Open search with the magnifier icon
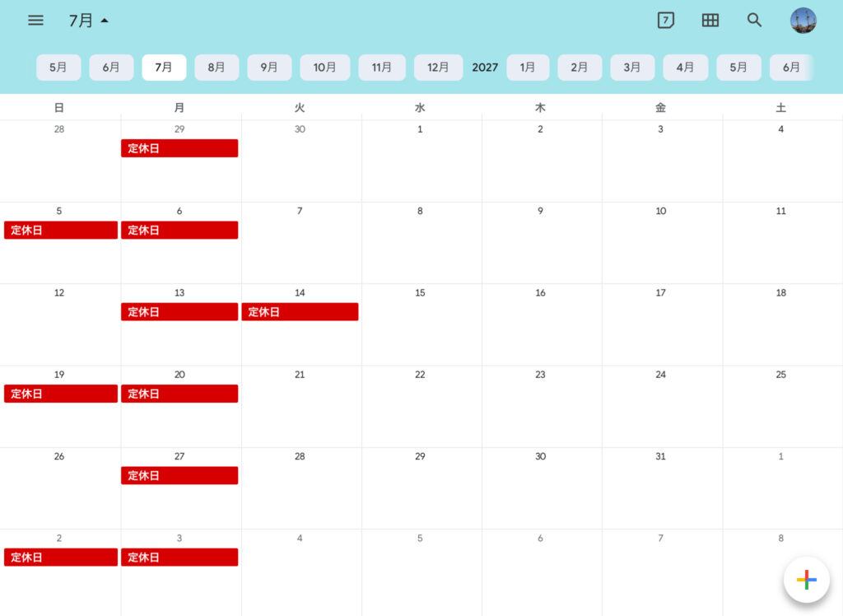 [x=754, y=21]
